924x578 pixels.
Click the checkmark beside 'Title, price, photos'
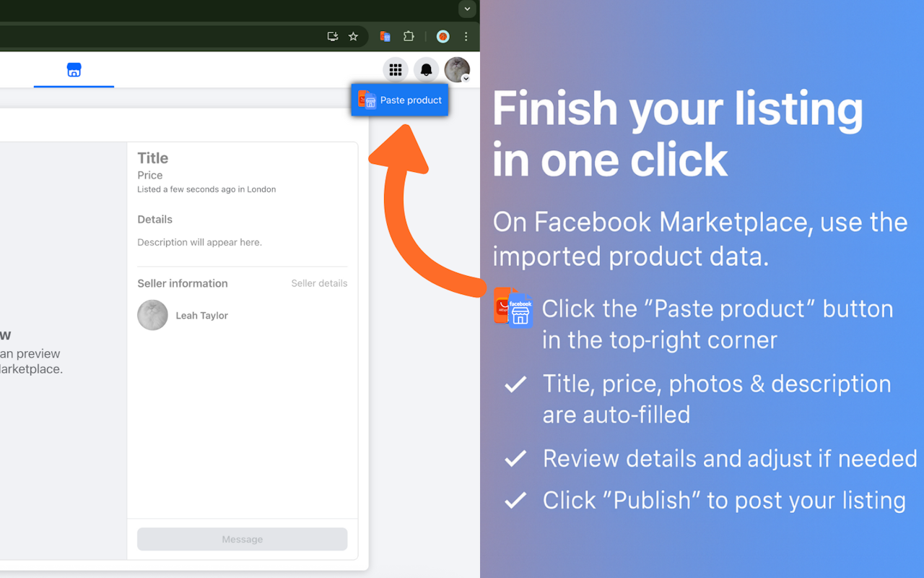point(515,384)
